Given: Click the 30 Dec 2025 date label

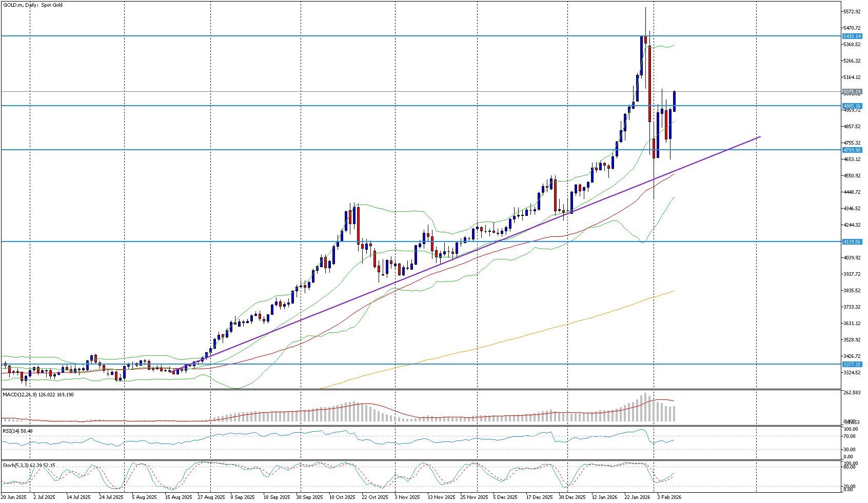Looking at the screenshot, I should click(572, 497).
